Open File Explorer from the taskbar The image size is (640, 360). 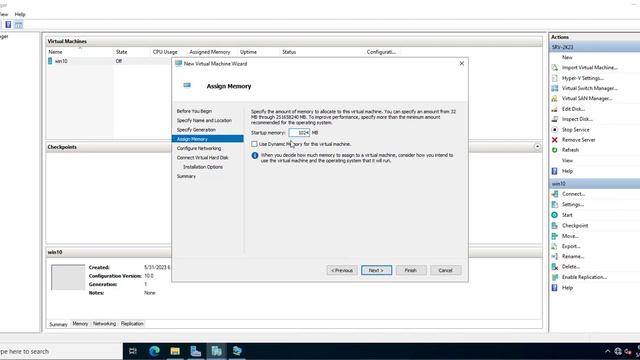click(175, 351)
